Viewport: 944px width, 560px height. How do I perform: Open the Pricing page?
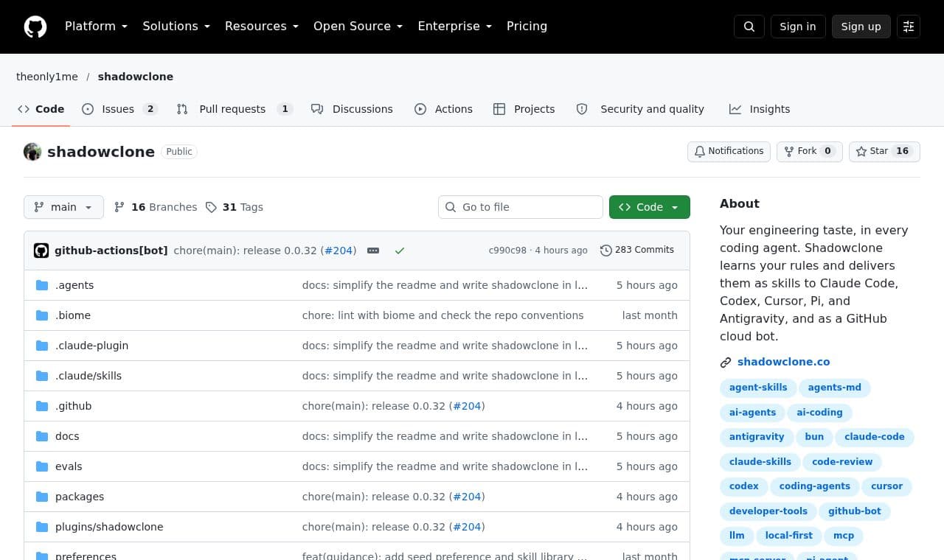(x=527, y=27)
